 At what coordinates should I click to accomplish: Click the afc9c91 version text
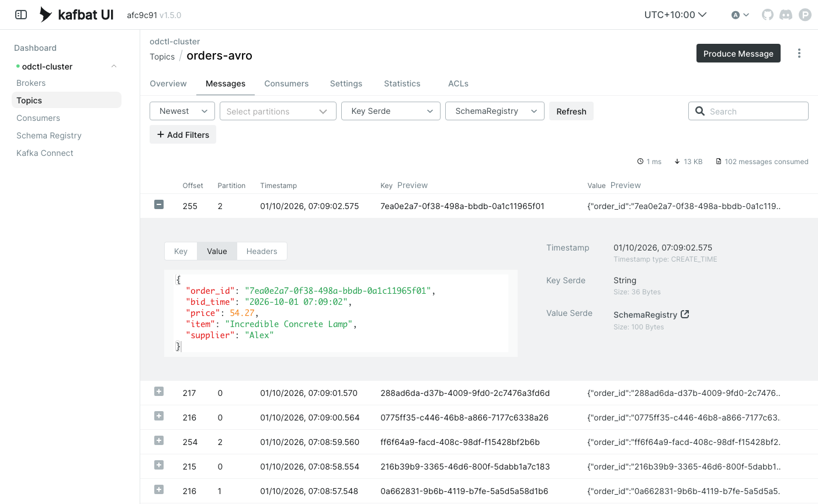tap(142, 15)
